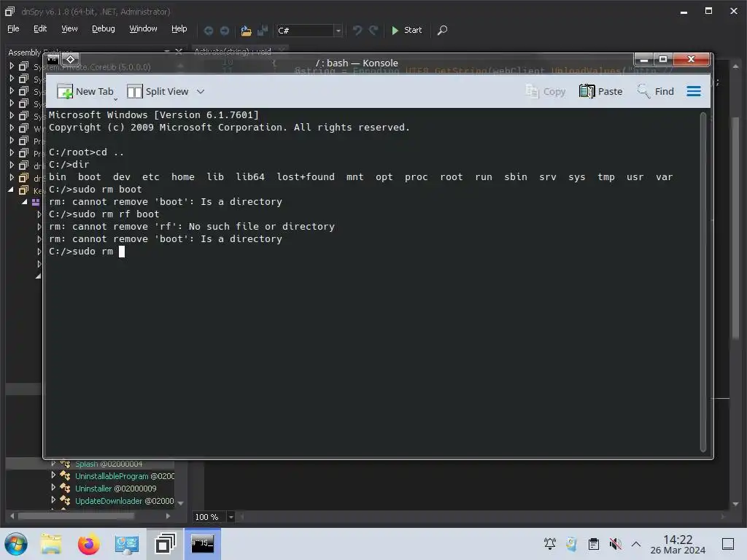Click the Uninstaller class icon
Screen dimensions: 747x560
click(65, 488)
